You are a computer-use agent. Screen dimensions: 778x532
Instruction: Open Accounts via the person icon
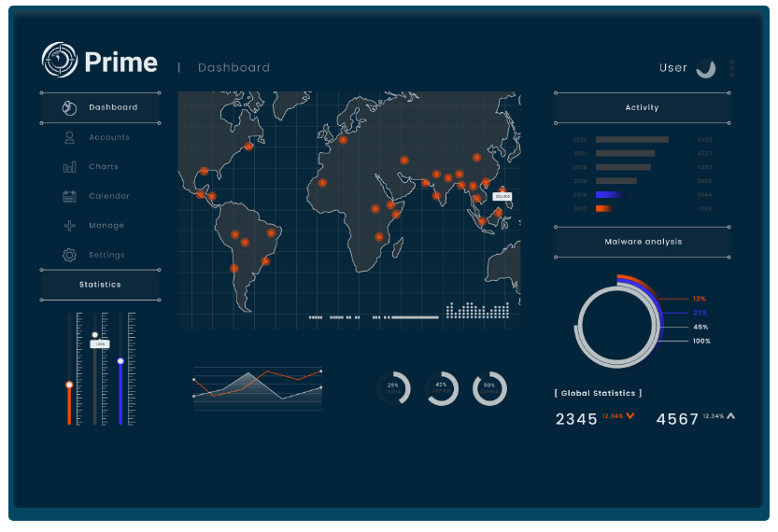[x=69, y=137]
